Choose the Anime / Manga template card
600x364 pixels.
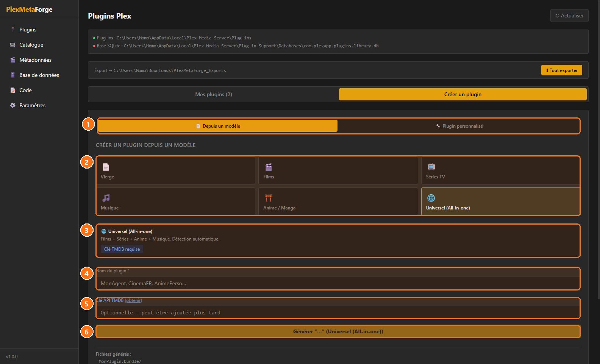(338, 202)
